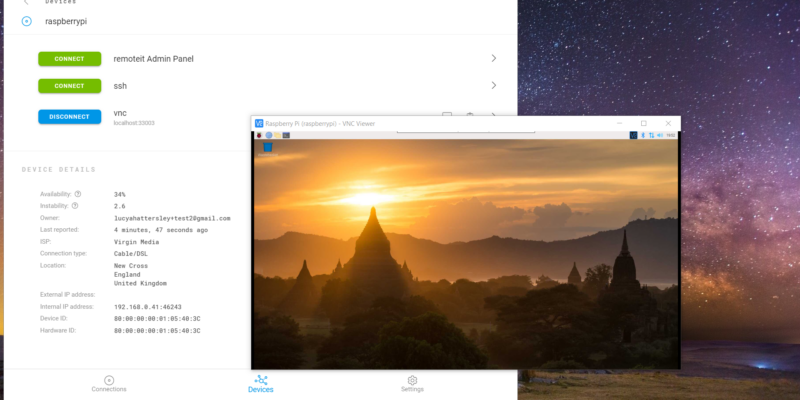The height and width of the screenshot is (400, 800).
Task: Disconnect the vnc service
Action: (69, 117)
